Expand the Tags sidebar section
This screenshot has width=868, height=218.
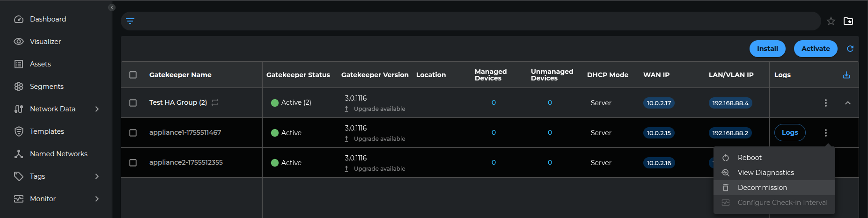(97, 176)
